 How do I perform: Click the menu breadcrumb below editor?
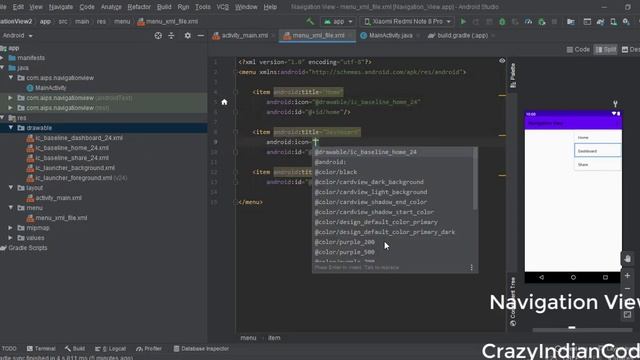click(x=248, y=338)
